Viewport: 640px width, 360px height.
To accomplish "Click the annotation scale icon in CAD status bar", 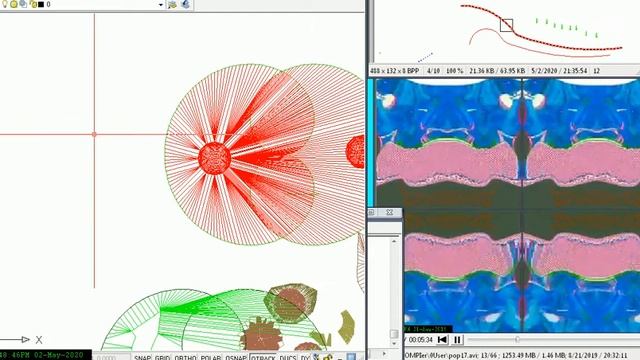I will (316, 357).
